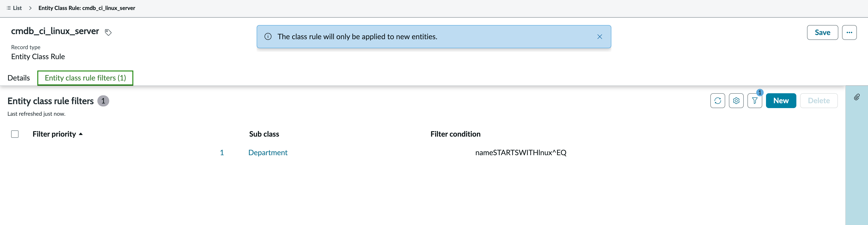Open the Department sub class link
The height and width of the screenshot is (225, 868).
pyautogui.click(x=268, y=152)
